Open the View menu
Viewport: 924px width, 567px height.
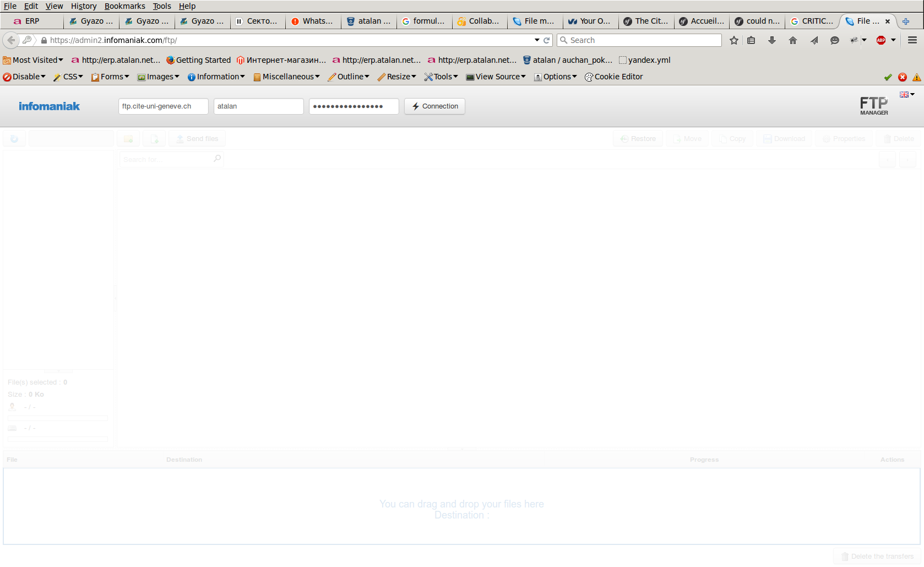click(x=54, y=6)
